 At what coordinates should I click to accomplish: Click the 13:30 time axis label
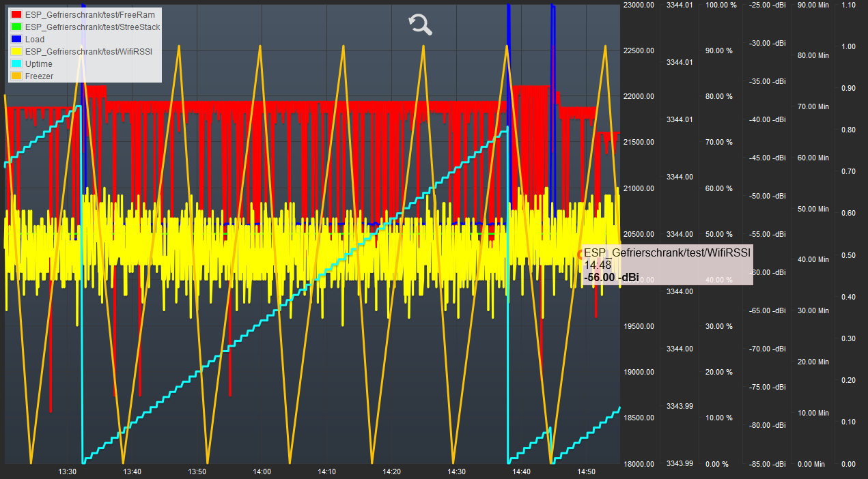click(x=67, y=471)
